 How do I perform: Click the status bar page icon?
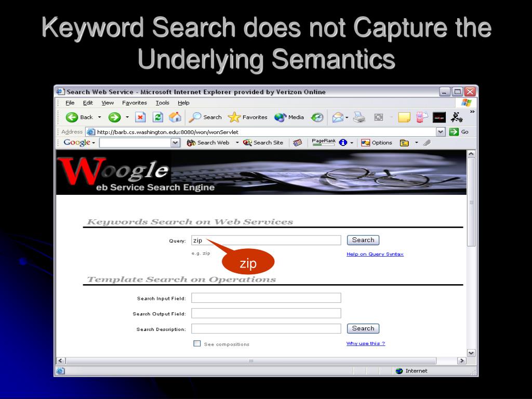(60, 371)
